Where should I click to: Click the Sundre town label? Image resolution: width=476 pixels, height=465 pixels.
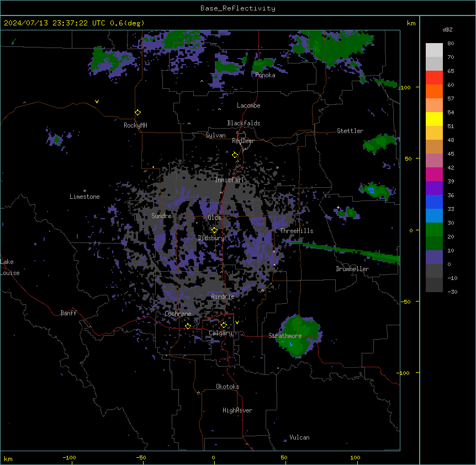(x=161, y=216)
